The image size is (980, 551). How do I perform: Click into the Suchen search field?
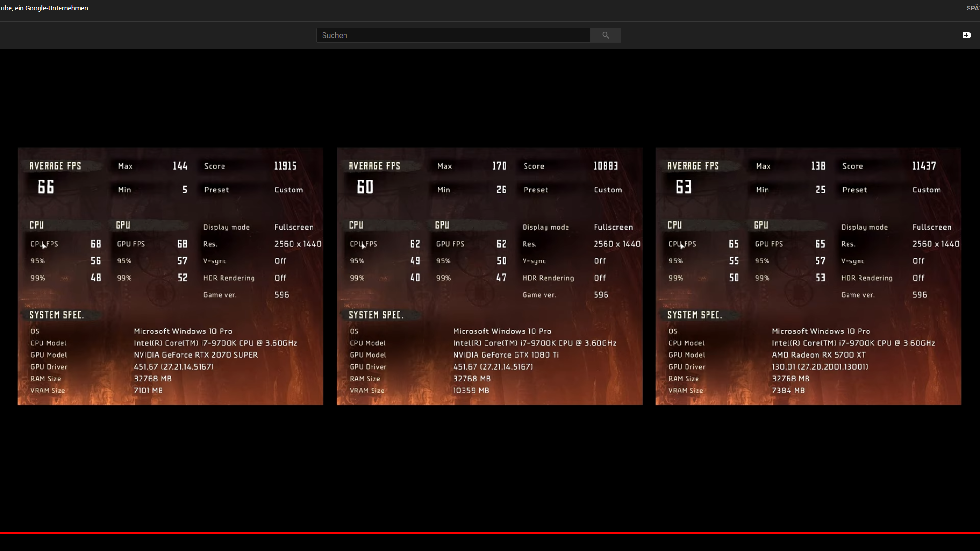(x=453, y=35)
